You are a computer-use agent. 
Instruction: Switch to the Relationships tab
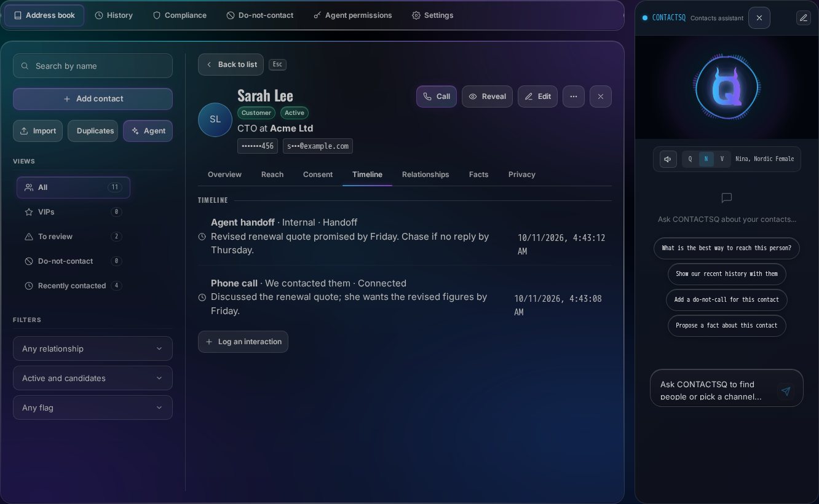click(x=425, y=175)
